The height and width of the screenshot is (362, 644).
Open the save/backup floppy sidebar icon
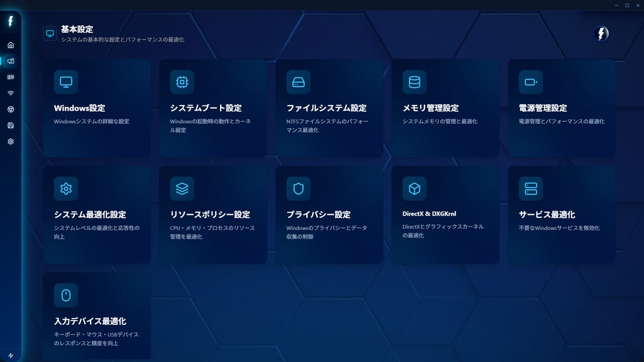coord(11,125)
